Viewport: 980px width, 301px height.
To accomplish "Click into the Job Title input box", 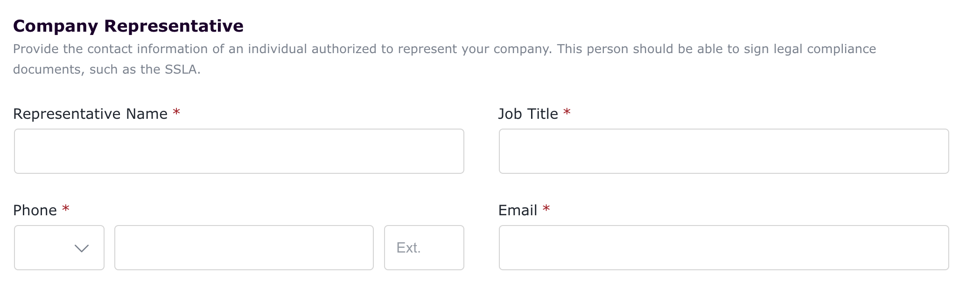I will click(724, 151).
